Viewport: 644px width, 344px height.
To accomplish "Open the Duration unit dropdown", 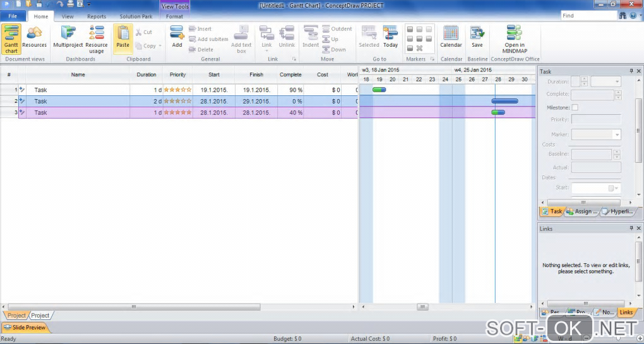I will [x=617, y=81].
